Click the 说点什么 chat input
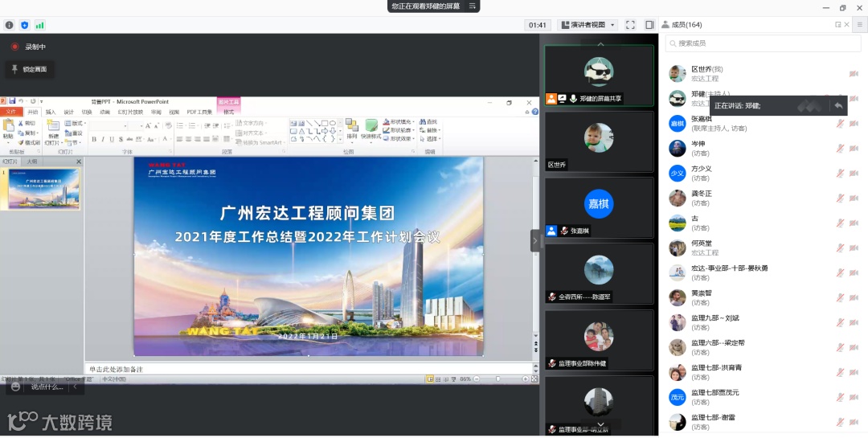The height and width of the screenshot is (438, 868). [47, 387]
